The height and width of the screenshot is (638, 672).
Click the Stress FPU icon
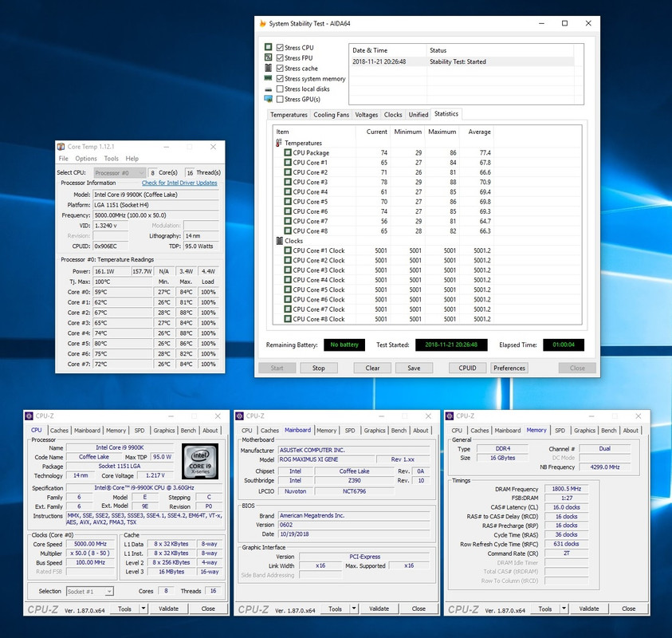[269, 57]
